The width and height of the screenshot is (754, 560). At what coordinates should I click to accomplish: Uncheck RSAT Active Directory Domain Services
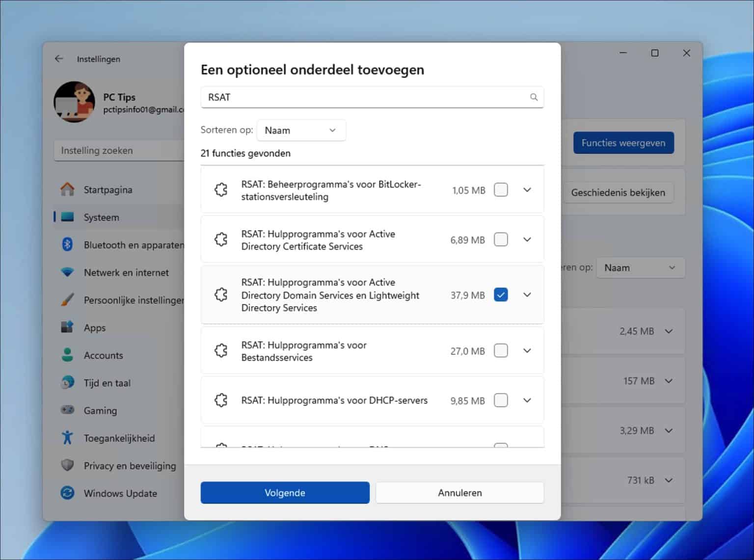[x=501, y=294]
